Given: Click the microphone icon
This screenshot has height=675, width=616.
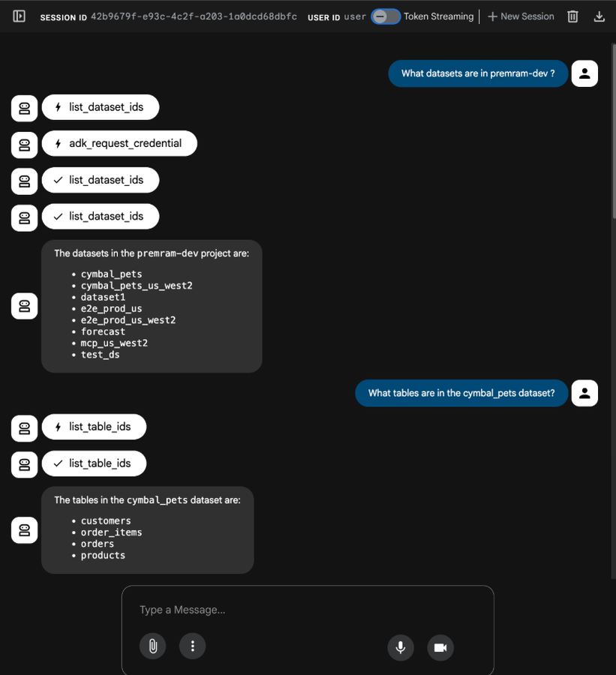Looking at the screenshot, I should [401, 647].
